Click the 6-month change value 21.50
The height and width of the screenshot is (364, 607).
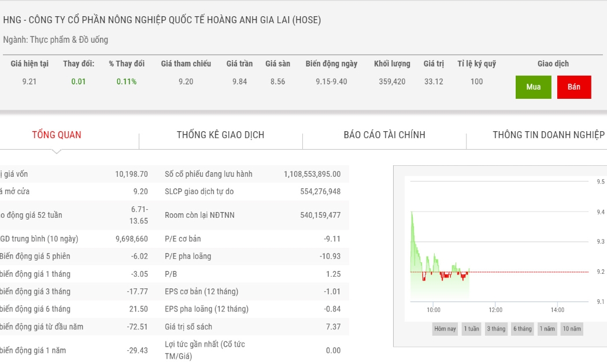[139, 309]
